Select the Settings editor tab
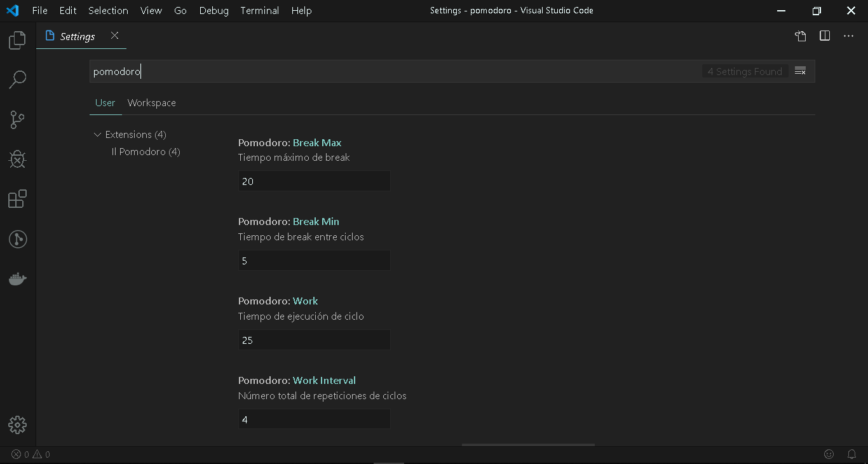This screenshot has height=464, width=868. (81, 36)
